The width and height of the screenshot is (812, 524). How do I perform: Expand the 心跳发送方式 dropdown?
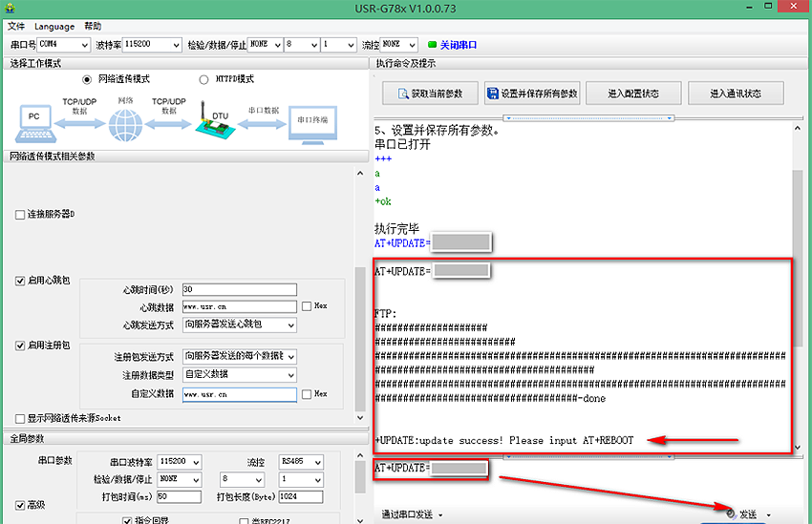click(239, 325)
